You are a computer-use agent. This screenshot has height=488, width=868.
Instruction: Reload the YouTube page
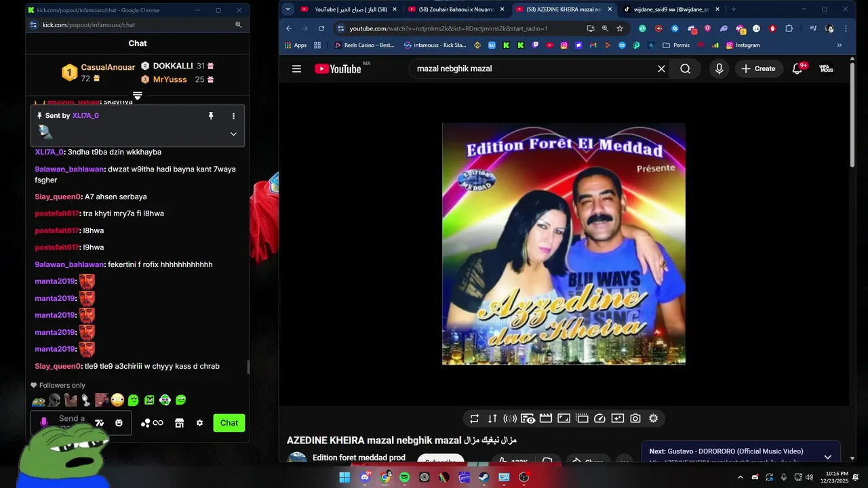click(x=321, y=28)
